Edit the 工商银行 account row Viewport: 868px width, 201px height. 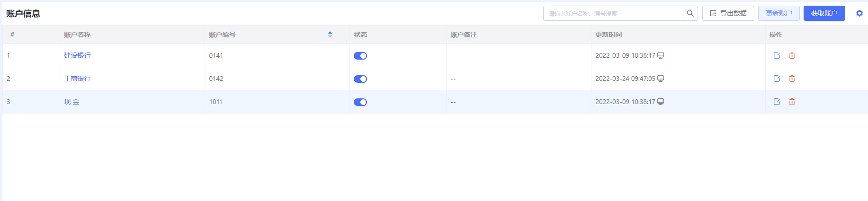coord(777,79)
